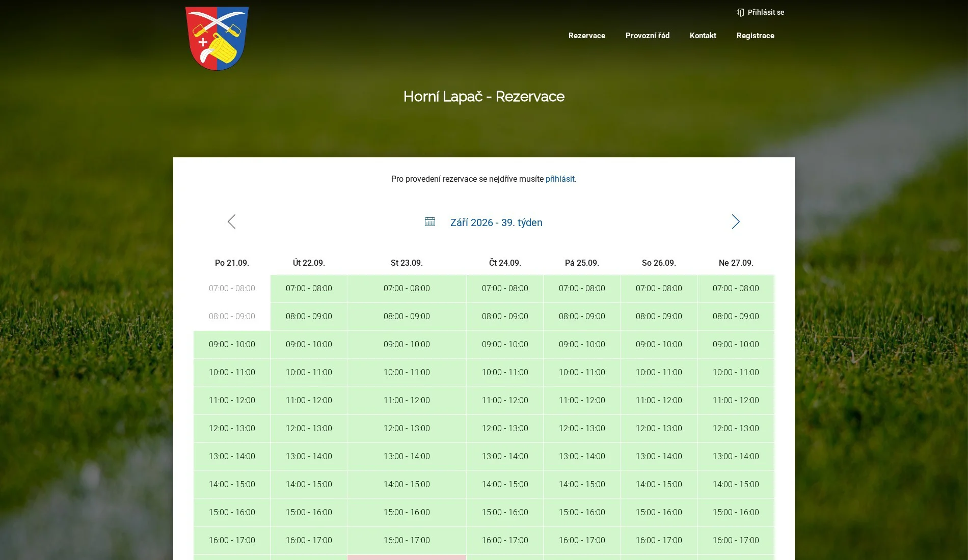Select Saturday 26.09. slot 13:00 - 14:00
The height and width of the screenshot is (560, 968).
(x=659, y=457)
